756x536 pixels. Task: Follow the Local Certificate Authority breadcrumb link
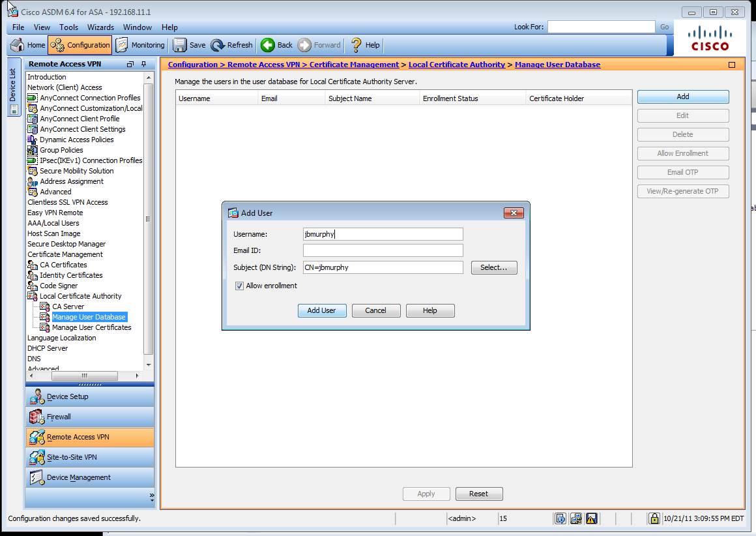tap(456, 65)
